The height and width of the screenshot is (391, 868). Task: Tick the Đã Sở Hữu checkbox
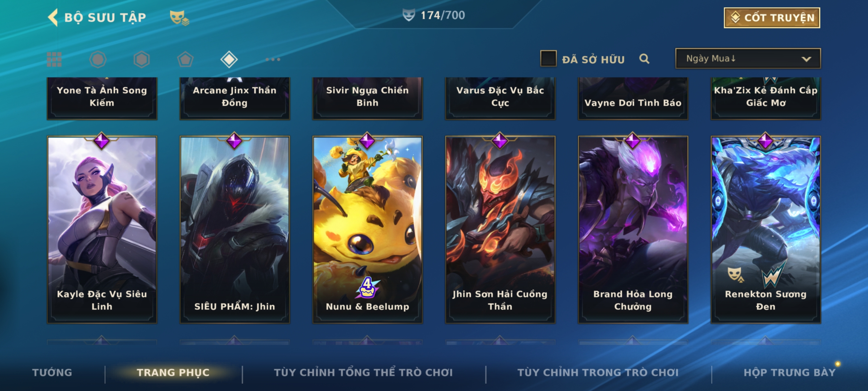548,59
